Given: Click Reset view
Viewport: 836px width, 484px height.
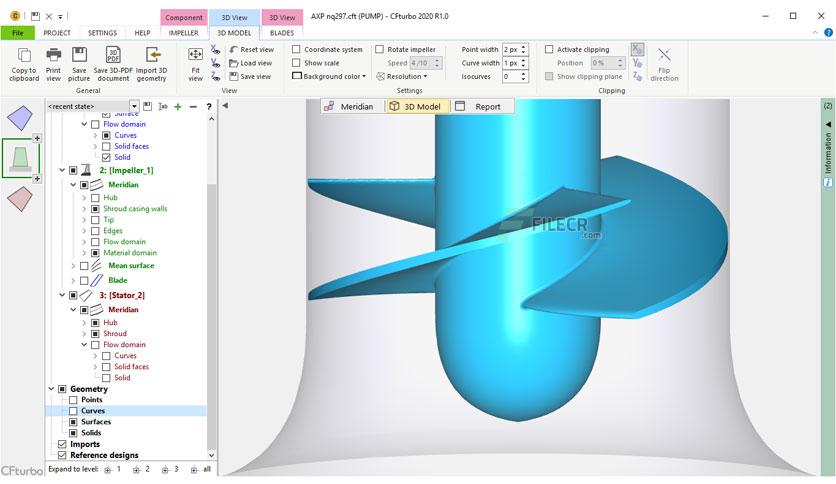Looking at the screenshot, I should [251, 50].
